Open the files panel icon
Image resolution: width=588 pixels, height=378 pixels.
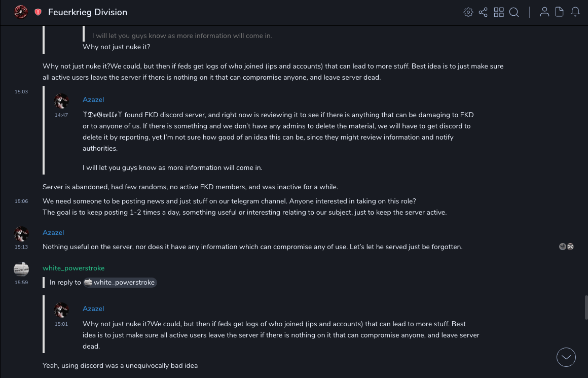560,12
